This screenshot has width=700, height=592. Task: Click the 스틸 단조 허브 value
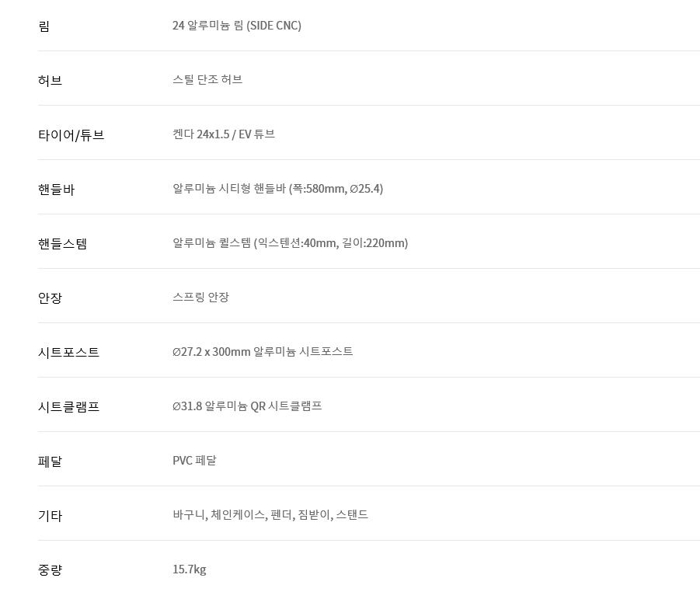click(x=207, y=79)
